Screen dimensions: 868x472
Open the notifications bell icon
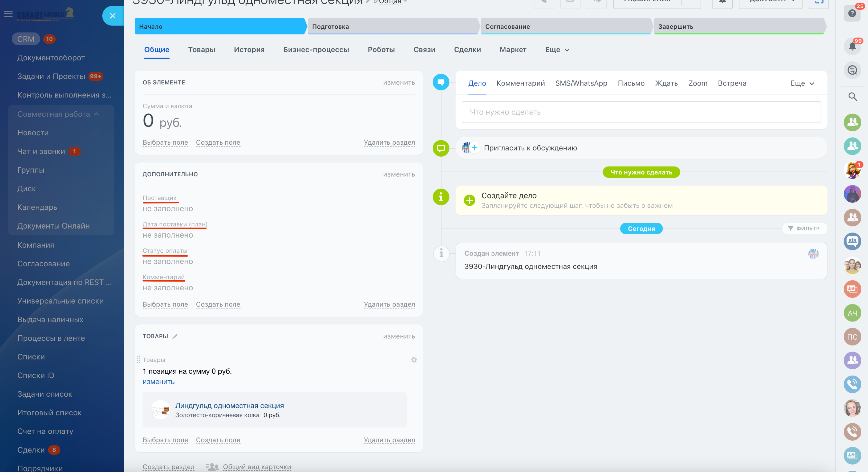tap(852, 46)
